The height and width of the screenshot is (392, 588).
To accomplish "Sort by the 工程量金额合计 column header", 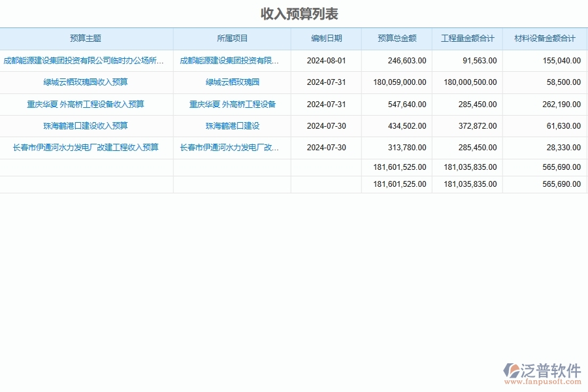I will pyautogui.click(x=469, y=38).
